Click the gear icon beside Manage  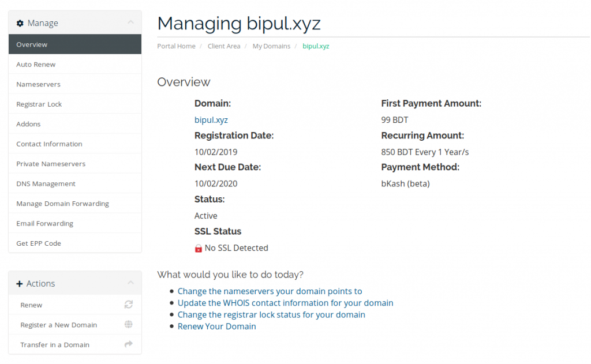20,23
